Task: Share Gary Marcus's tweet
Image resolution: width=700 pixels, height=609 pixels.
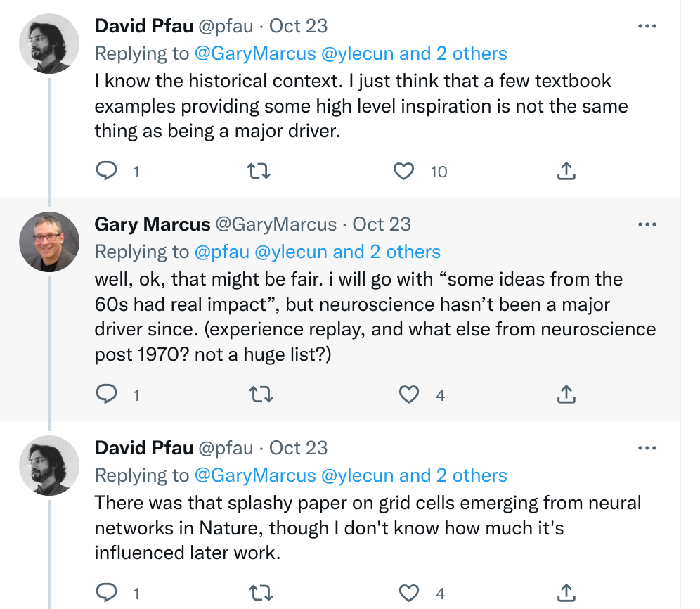Action: point(566,395)
